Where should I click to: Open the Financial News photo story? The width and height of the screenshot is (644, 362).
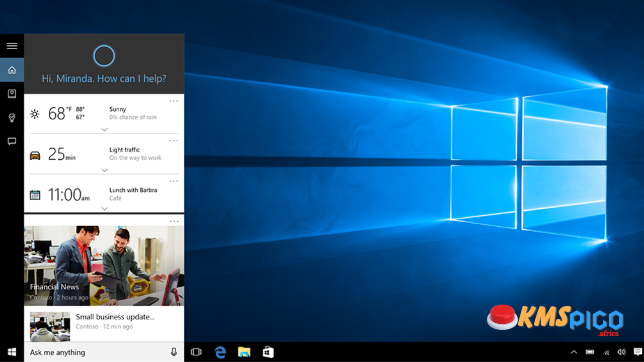tap(104, 265)
